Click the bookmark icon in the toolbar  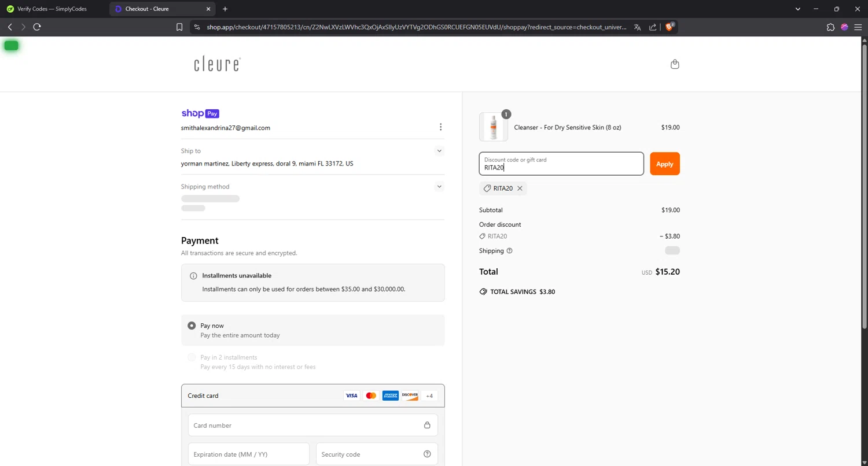(x=179, y=27)
